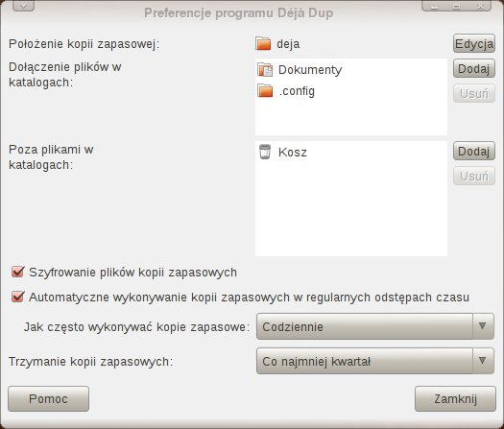The width and height of the screenshot is (504, 429).
Task: Open the Codziennie frequency dropdown
Action: pos(375,326)
